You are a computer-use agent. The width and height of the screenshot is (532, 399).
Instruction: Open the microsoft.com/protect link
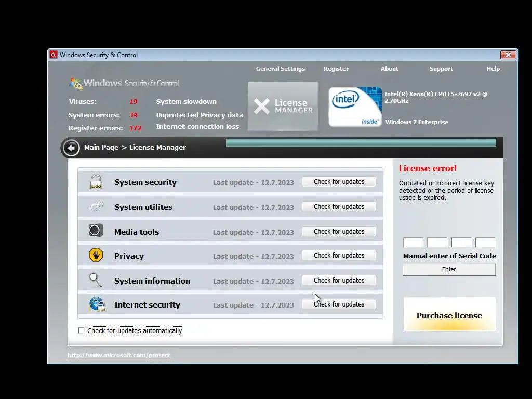click(119, 355)
